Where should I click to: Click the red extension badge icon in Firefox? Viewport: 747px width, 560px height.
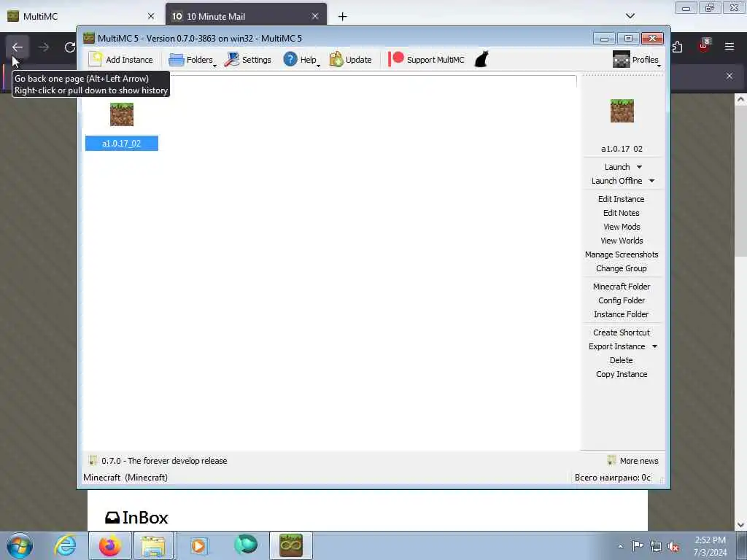(704, 46)
